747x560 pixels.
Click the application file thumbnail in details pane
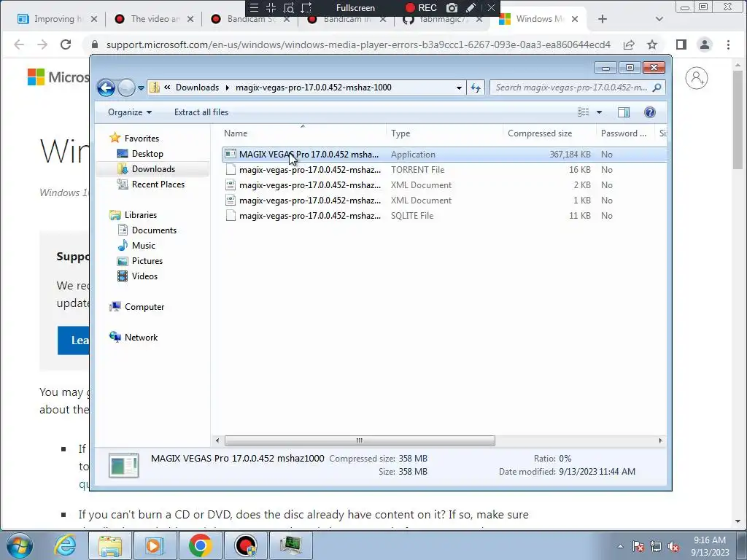pos(124,465)
